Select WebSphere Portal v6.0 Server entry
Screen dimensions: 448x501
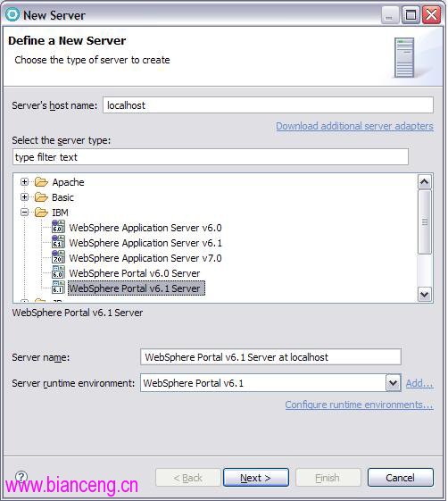[x=135, y=273]
